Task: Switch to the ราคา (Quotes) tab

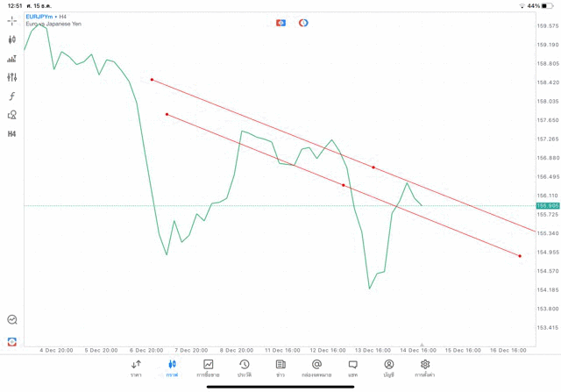Action: tap(136, 367)
